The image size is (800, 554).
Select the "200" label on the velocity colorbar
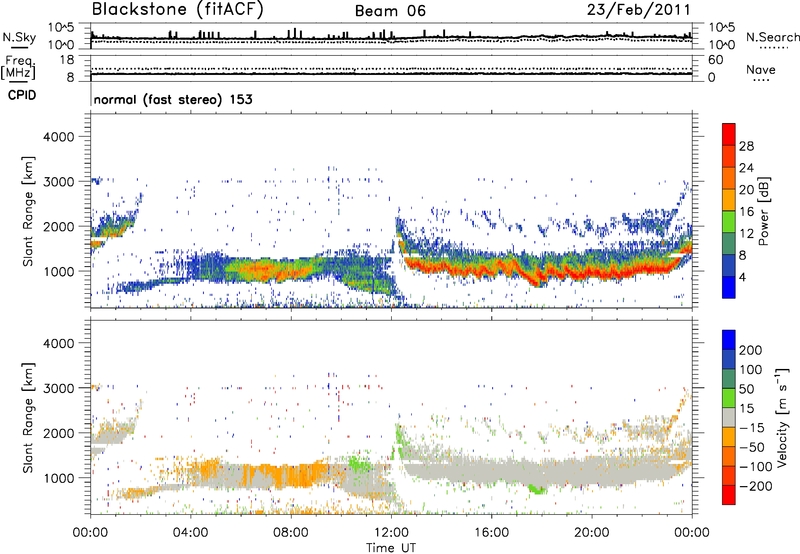(x=751, y=350)
